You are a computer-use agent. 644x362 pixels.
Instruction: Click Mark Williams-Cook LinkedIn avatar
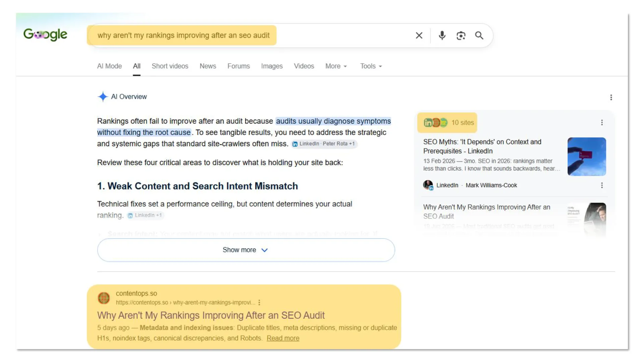pyautogui.click(x=428, y=185)
